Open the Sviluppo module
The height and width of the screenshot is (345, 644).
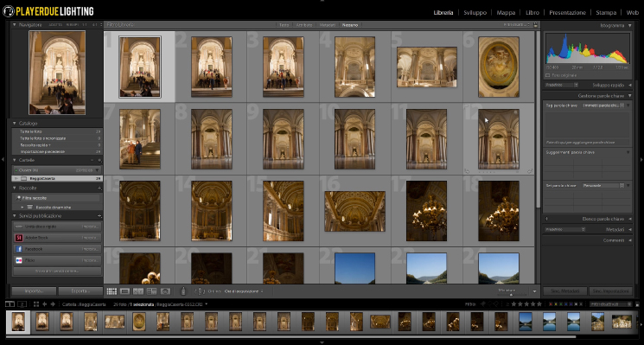475,12
